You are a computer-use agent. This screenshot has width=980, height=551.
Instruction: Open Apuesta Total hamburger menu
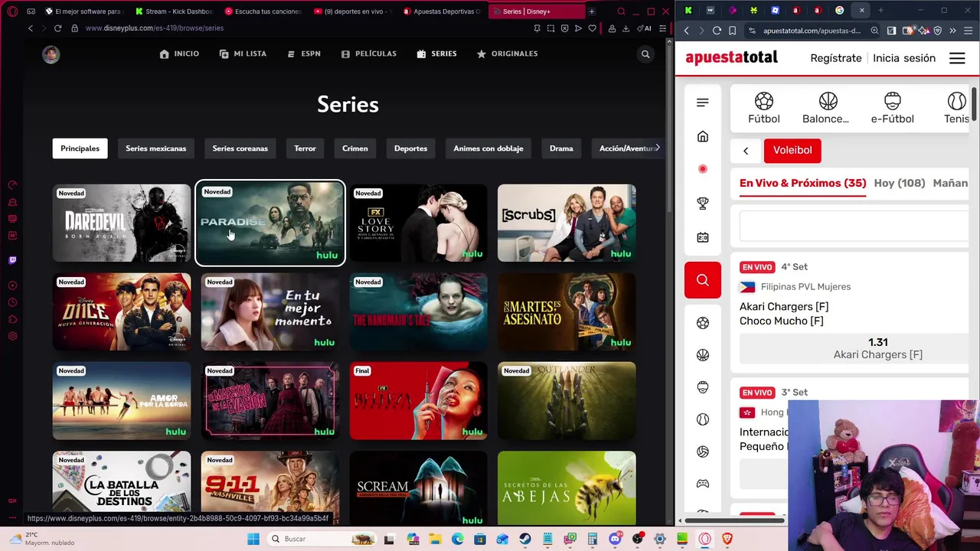[x=957, y=58]
